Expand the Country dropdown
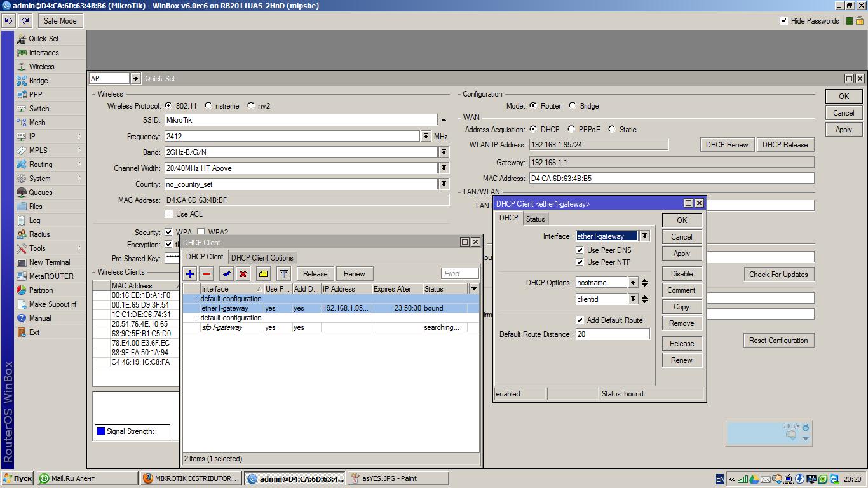Screen dimensions: 868x488 pos(444,184)
